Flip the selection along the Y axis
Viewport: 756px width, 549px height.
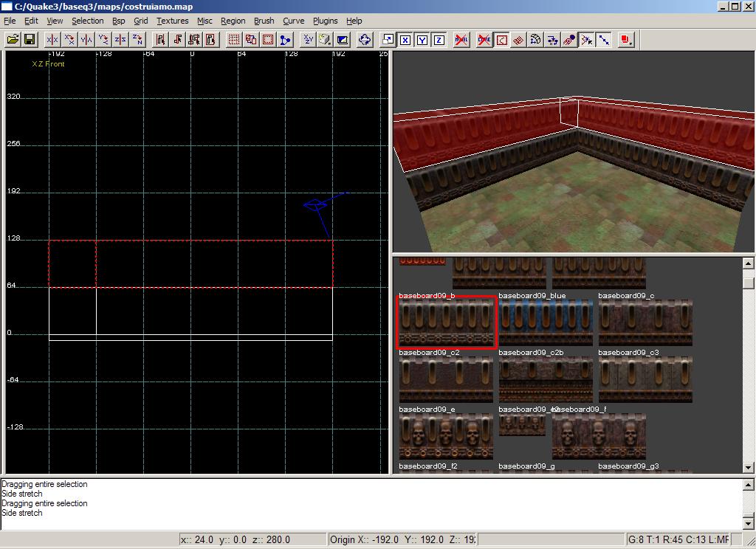click(87, 40)
